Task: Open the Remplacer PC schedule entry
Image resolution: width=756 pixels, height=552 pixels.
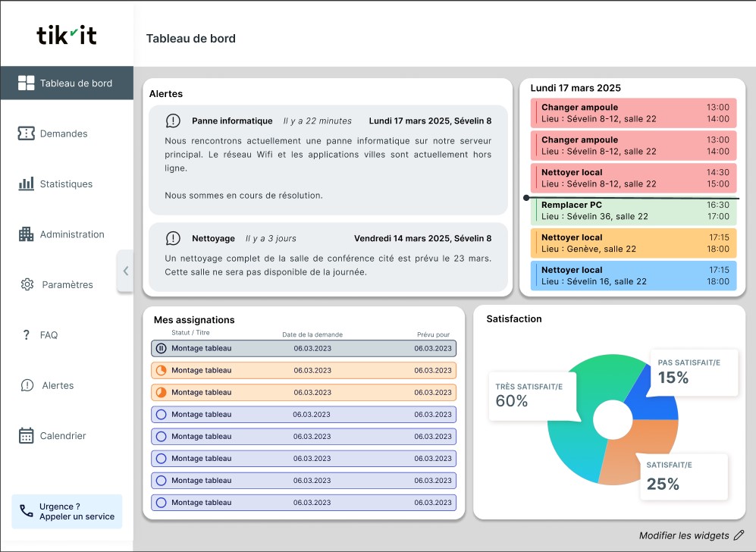Action: coord(634,211)
